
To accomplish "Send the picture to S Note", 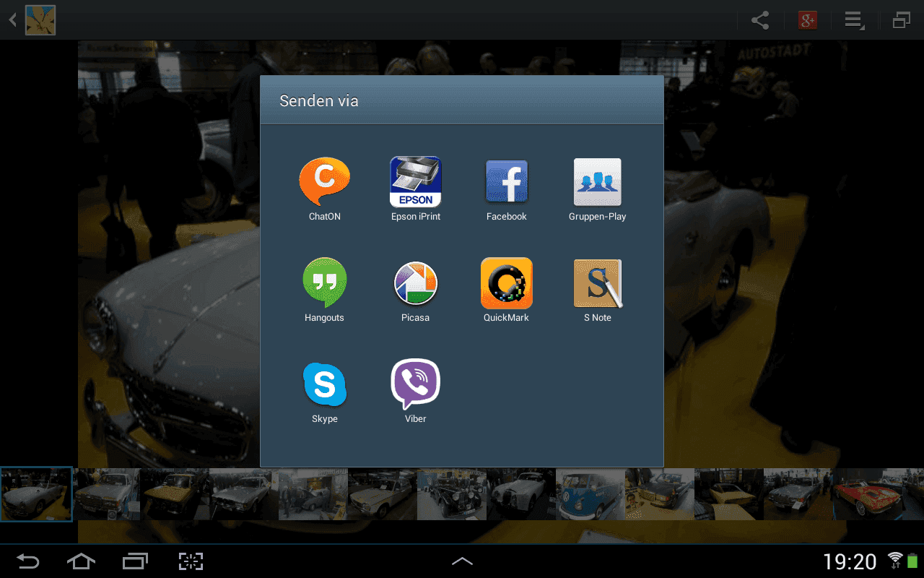I will pos(597,290).
